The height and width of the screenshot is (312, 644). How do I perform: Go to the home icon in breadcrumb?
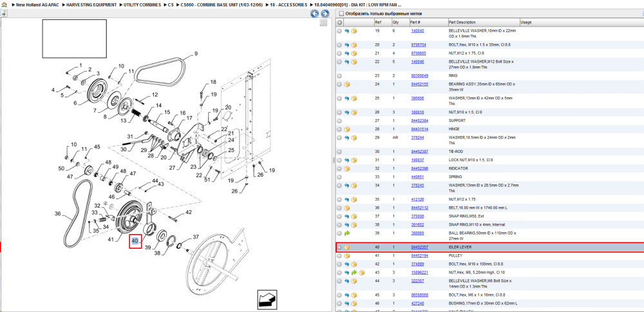tap(5, 5)
